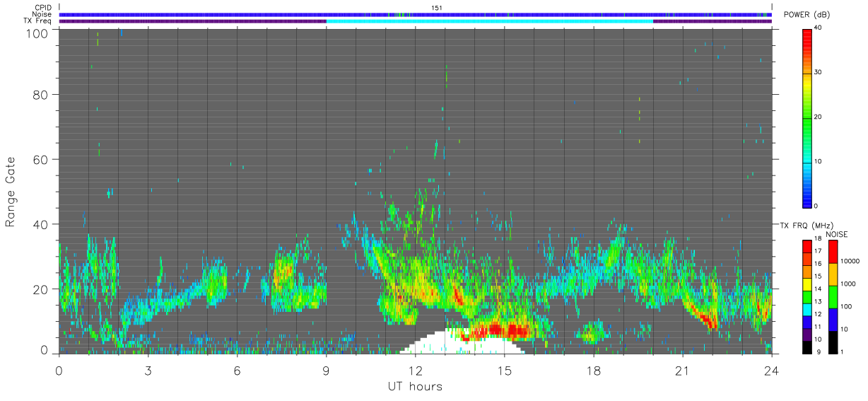
Task: Click the 60 tick on Range Gate axis
Action: tap(41, 159)
